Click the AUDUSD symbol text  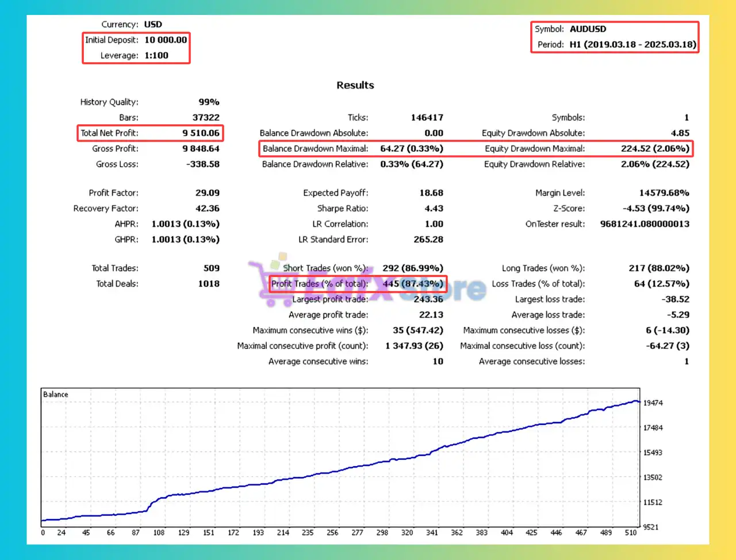(588, 29)
